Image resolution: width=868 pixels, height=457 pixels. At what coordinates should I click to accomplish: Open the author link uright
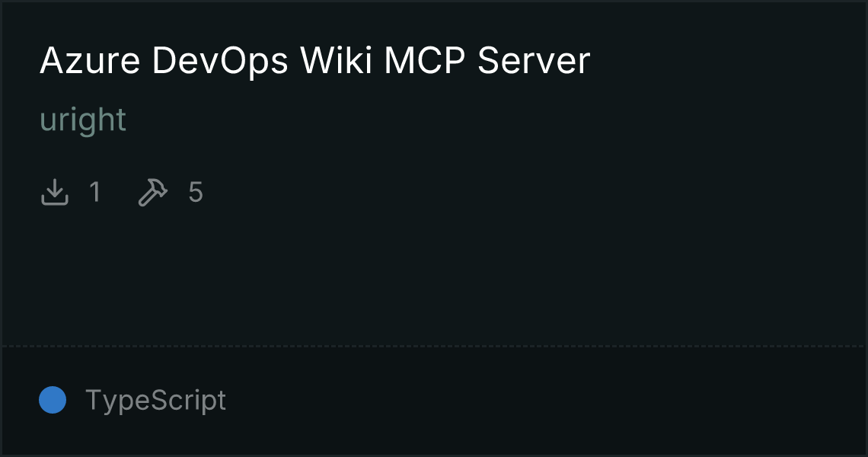pyautogui.click(x=83, y=120)
